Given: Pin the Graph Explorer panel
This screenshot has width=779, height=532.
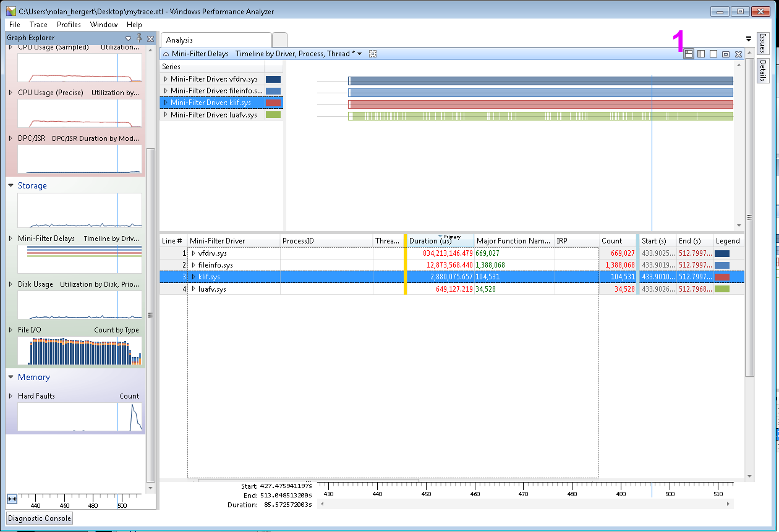Looking at the screenshot, I should (x=139, y=38).
